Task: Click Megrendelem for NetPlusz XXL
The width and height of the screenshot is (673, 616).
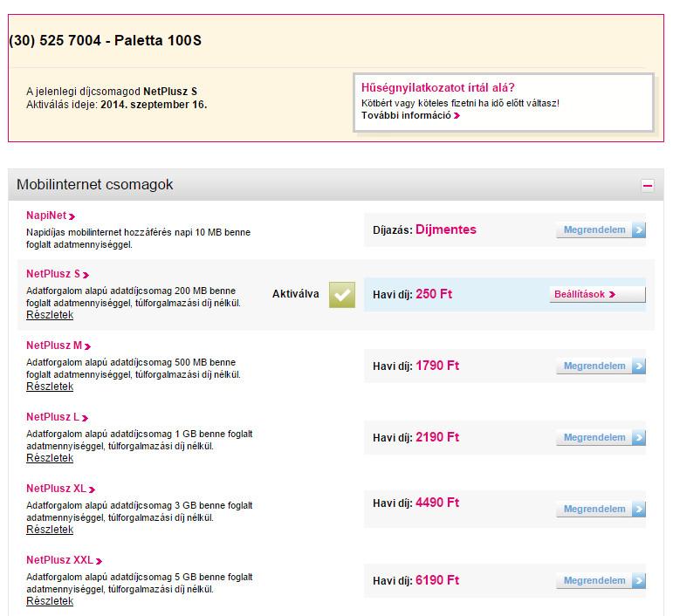Action: [601, 581]
